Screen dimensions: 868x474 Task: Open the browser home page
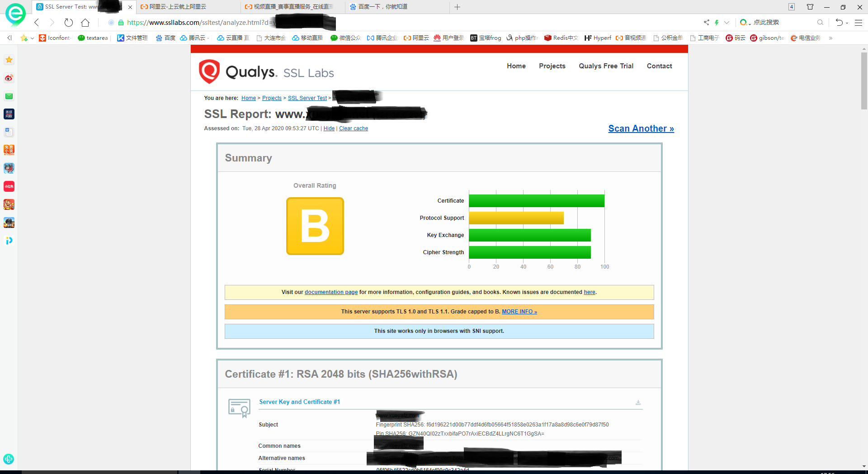pos(85,23)
